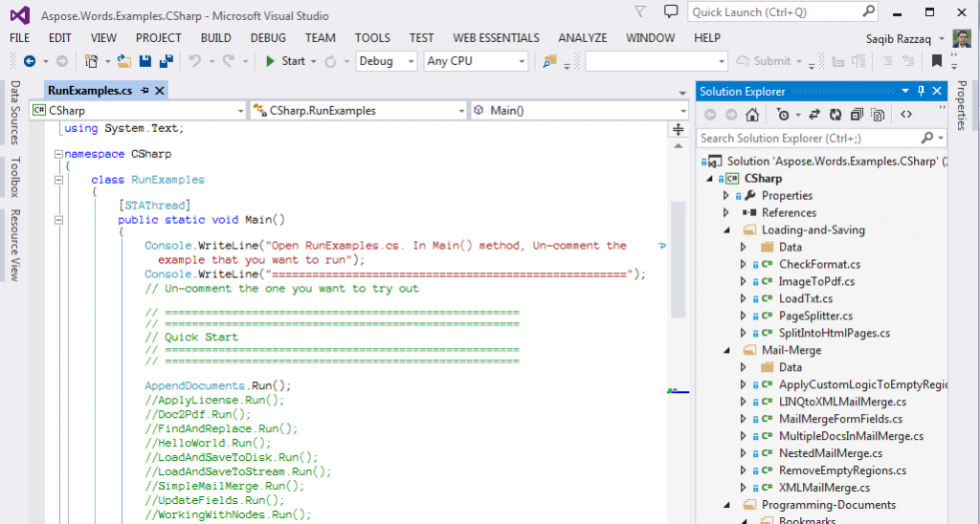Open the BUILD menu
Screen dimensions: 980x524
click(x=216, y=38)
